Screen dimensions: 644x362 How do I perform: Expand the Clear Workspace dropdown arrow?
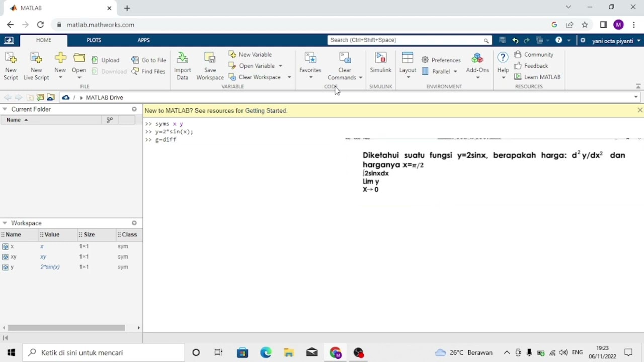coord(289,77)
